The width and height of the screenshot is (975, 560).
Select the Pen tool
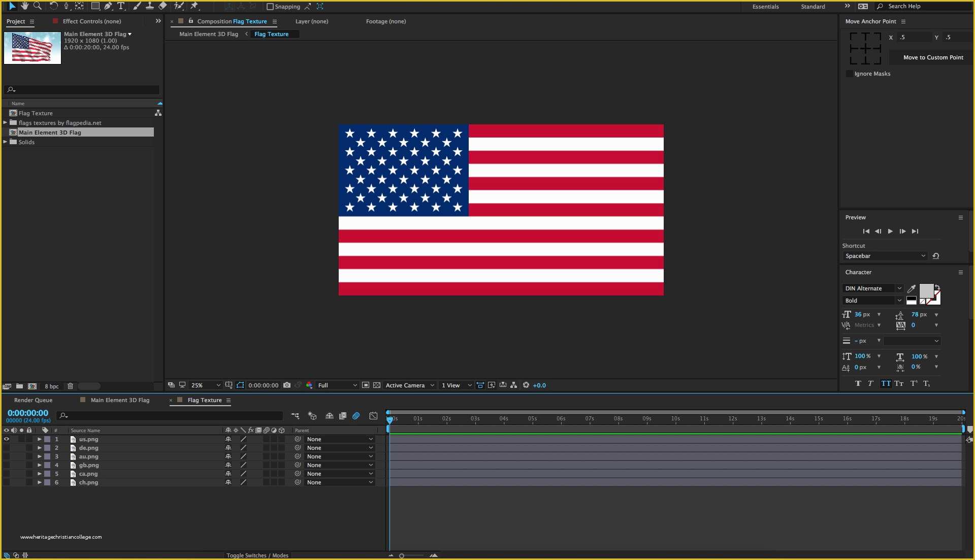108,7
